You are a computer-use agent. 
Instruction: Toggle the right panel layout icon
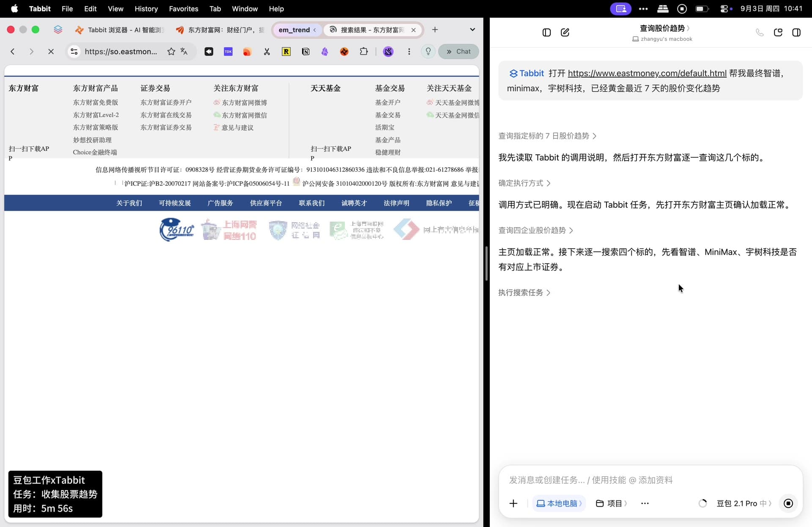[796, 33]
